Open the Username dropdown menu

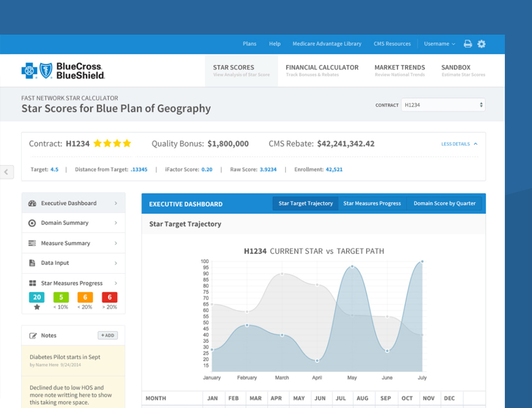(439, 44)
